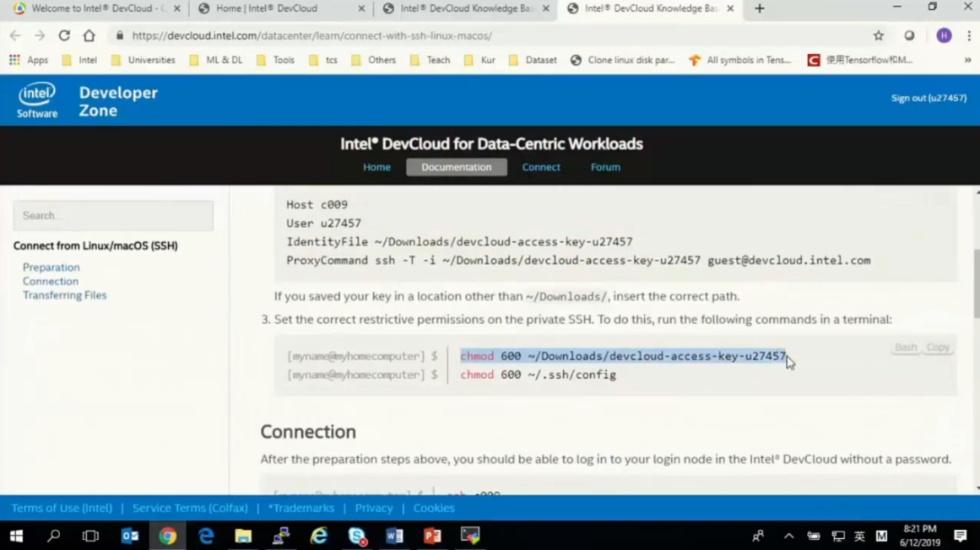This screenshot has width=980, height=550.
Task: Close the Welcome to Intel DevCloud tab
Action: click(x=177, y=8)
